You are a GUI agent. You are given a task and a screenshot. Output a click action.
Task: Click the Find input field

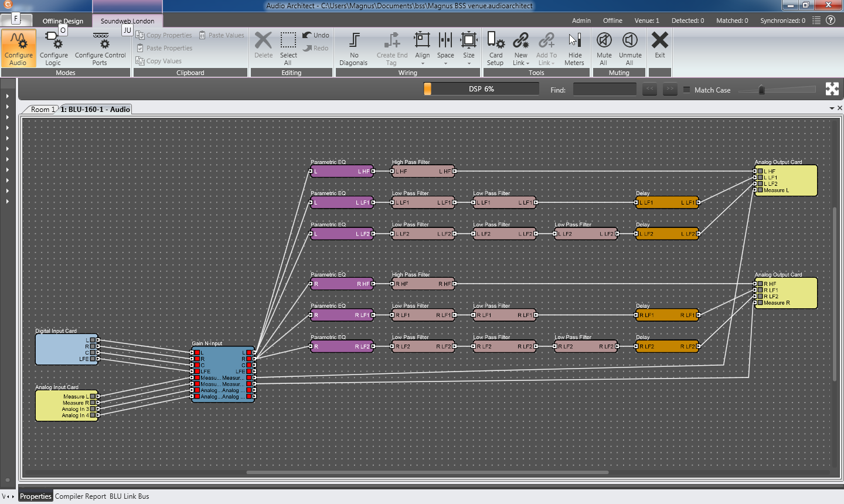point(604,89)
